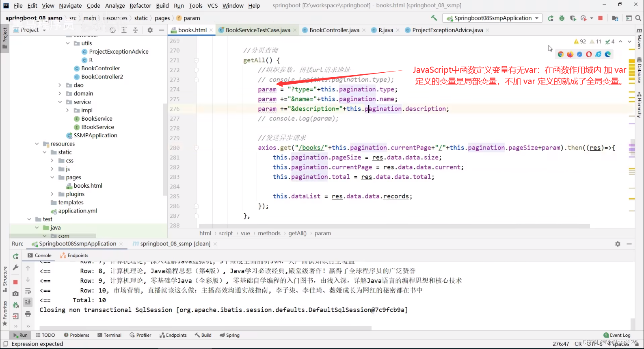Open books.html in Opera browser
This screenshot has width=644, height=349.
click(589, 54)
